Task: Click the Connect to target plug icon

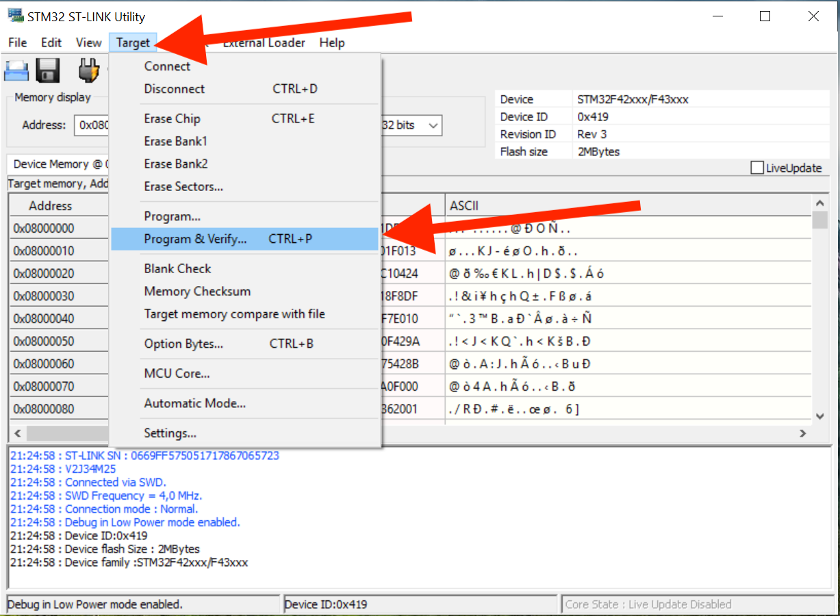Action: pyautogui.click(x=88, y=70)
